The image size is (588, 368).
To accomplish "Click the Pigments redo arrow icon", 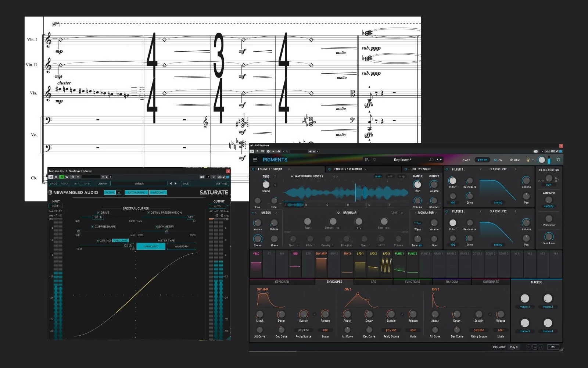I will click(541, 347).
